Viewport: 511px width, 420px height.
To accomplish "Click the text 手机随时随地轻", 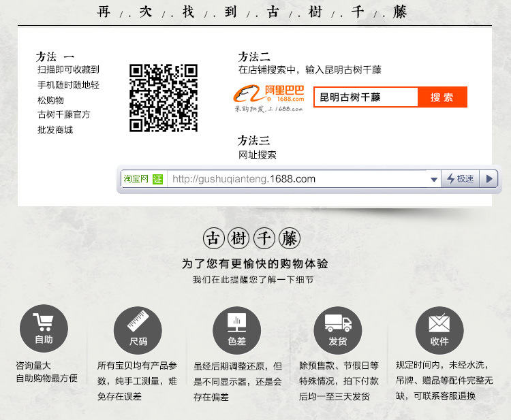I will click(68, 85).
